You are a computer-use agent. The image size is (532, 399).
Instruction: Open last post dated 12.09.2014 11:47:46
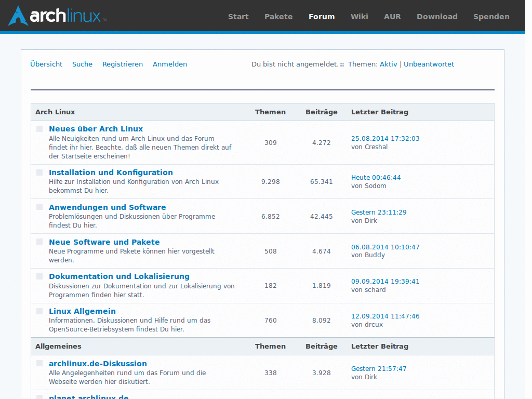coord(385,316)
